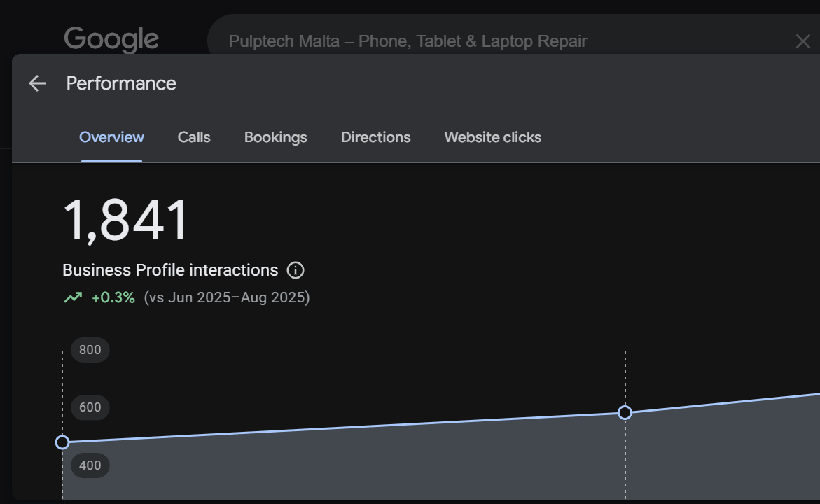Click the 800 axis label
820x504 pixels.
(90, 350)
